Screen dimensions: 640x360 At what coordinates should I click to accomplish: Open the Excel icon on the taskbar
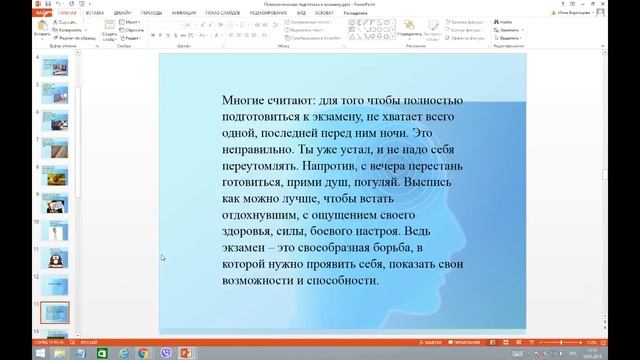(x=102, y=353)
